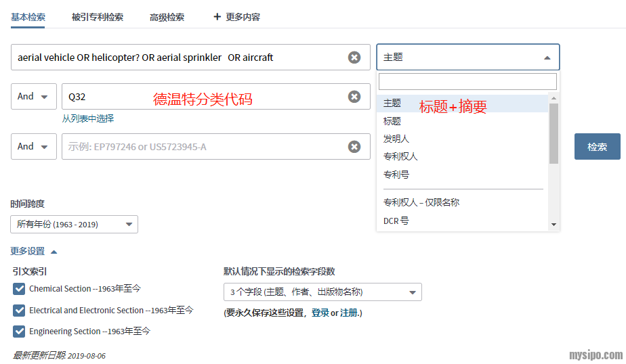Click the 注册 link
The image size is (626, 364).
click(348, 313)
